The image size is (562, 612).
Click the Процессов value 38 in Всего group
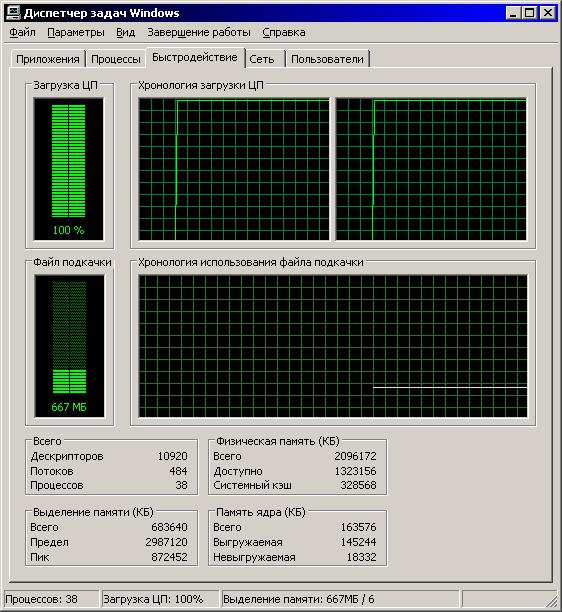[x=181, y=485]
